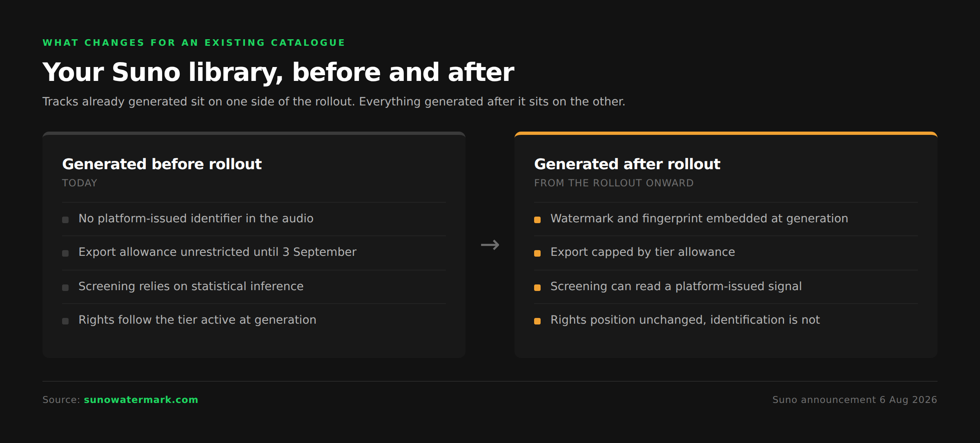Image resolution: width=980 pixels, height=443 pixels.
Task: Click the 'Suno announcement 6 Aug 2026' text
Action: [855, 400]
